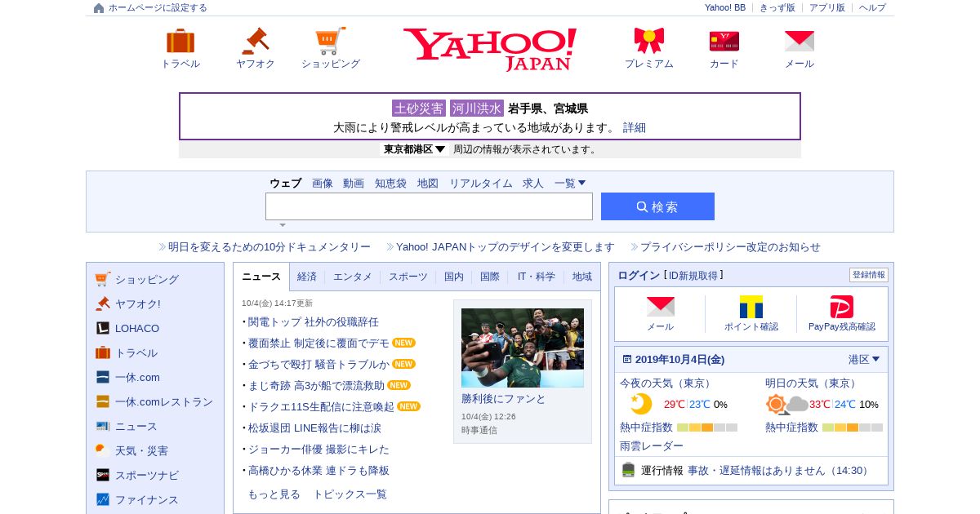Viewport: 980px width, 514px height.
Task: Focus the main web search input field
Action: pos(429,206)
